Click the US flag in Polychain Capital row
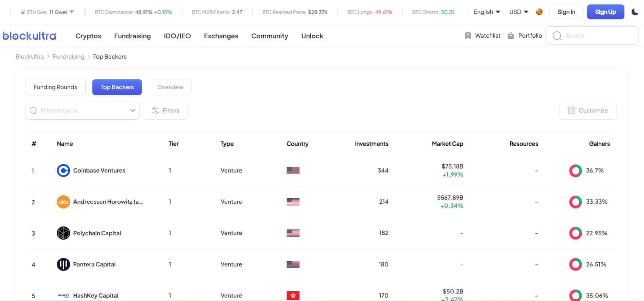 click(293, 233)
